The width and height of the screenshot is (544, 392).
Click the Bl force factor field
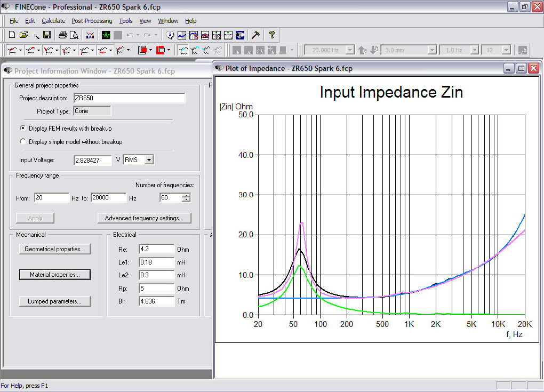point(156,301)
